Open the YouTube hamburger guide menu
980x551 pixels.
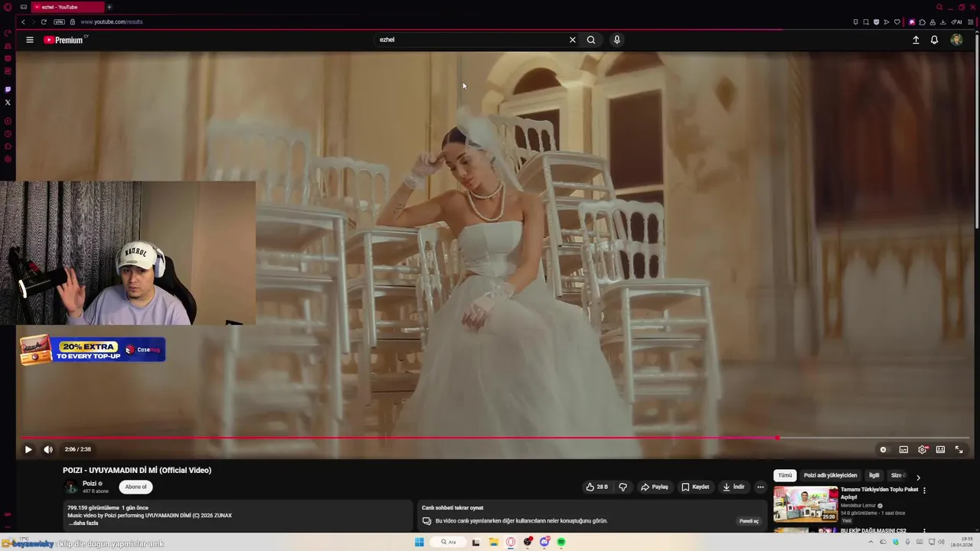pyautogui.click(x=30, y=40)
